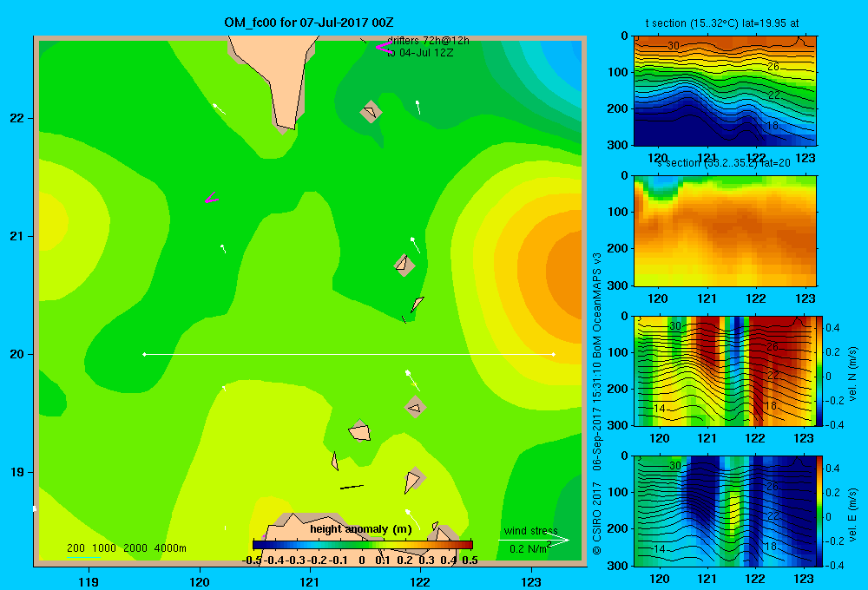868x590 pixels.
Task: Click longitude label 120 below main map
Action: pos(200,581)
